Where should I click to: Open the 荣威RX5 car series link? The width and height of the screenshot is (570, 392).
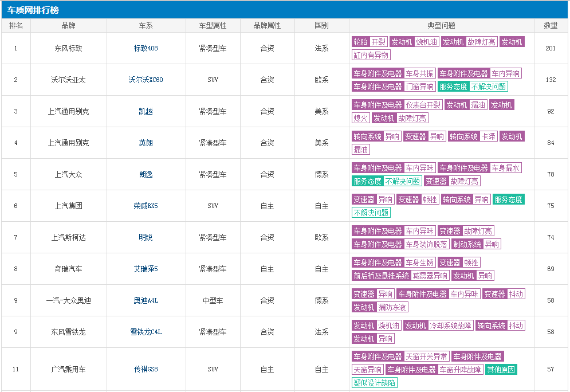(x=146, y=206)
